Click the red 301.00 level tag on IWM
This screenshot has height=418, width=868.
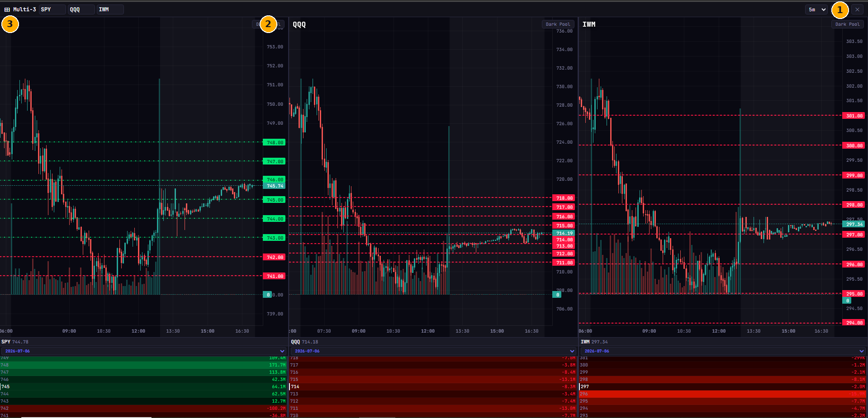pos(854,116)
